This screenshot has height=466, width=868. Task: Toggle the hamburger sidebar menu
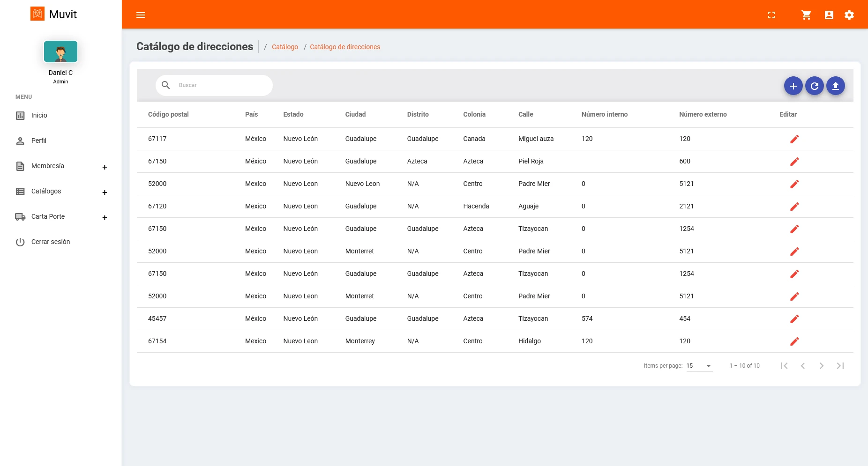coord(141,15)
